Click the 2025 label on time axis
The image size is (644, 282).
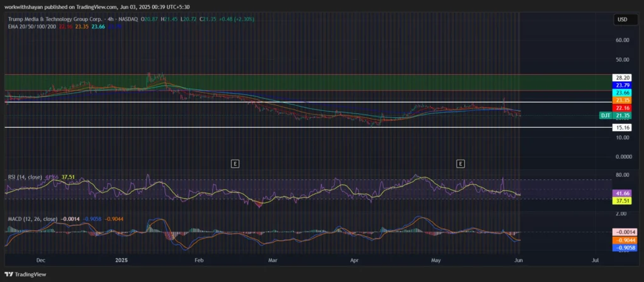click(121, 260)
